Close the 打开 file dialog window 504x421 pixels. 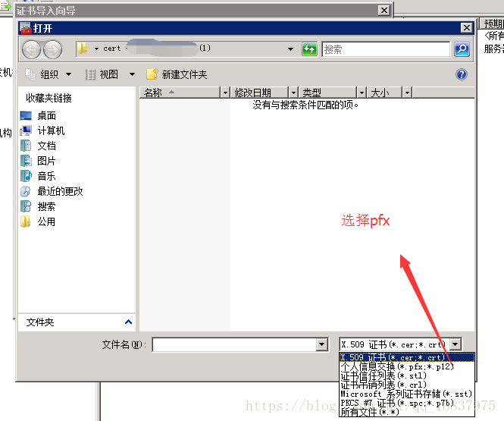point(467,28)
